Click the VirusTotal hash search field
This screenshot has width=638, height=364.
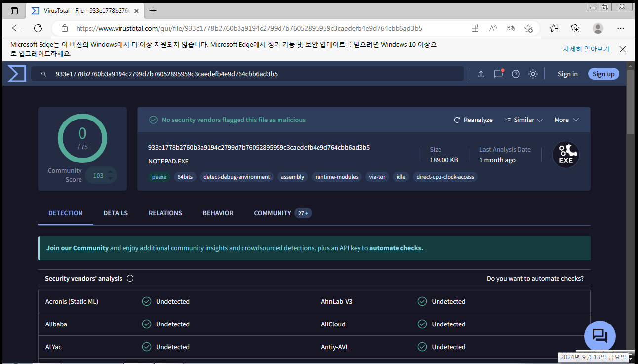(x=247, y=74)
